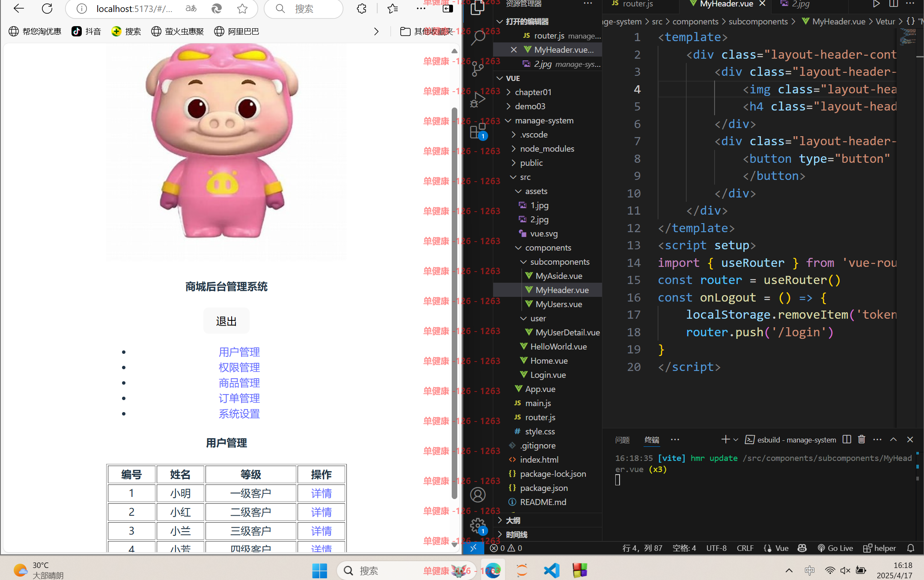Select the 终端 panel tab

(652, 440)
